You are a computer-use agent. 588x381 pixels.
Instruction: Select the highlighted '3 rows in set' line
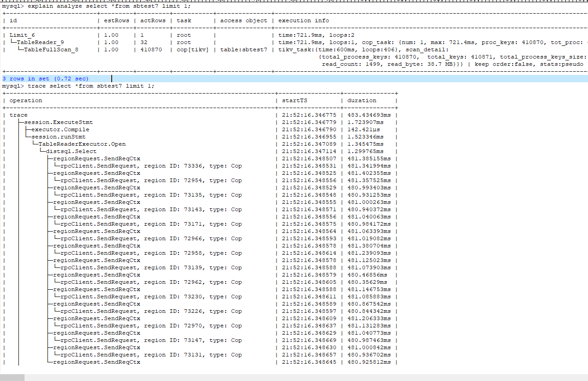pos(45,79)
